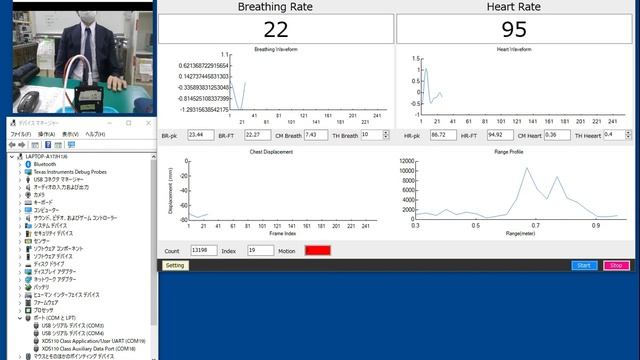Click the TH Heart spinner arrows

pos(628,135)
